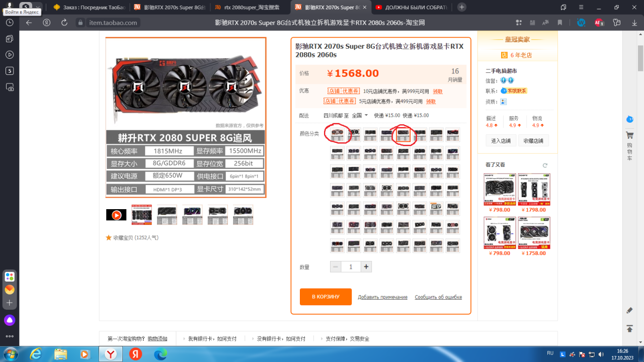This screenshot has height=362, width=644.
Task: Open the 全国 delivery region dropdown
Action: pos(360,115)
